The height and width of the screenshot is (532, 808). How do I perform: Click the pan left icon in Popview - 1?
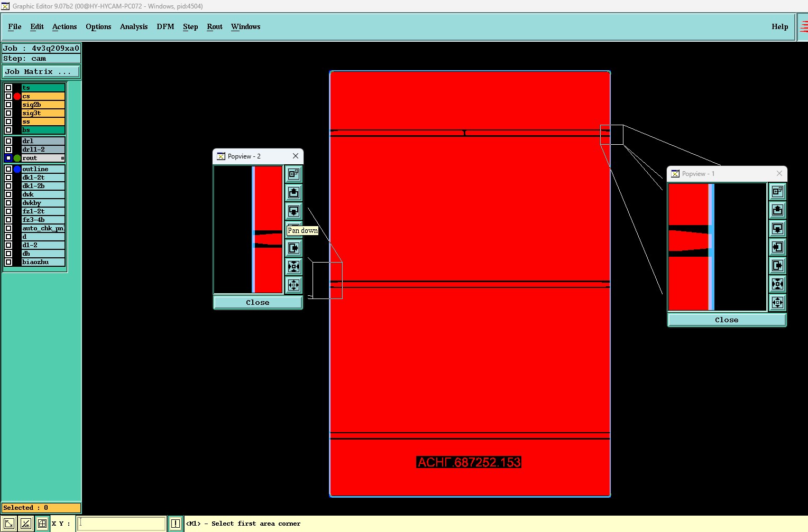777,247
